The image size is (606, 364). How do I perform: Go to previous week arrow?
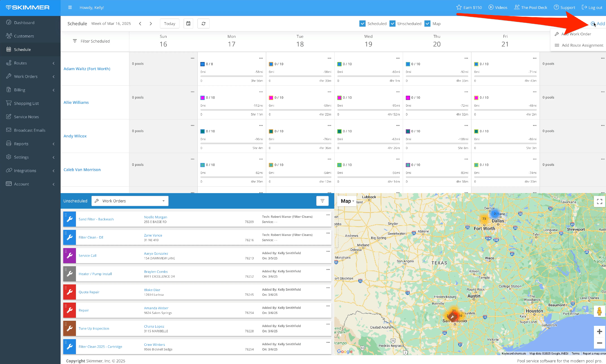tap(140, 24)
